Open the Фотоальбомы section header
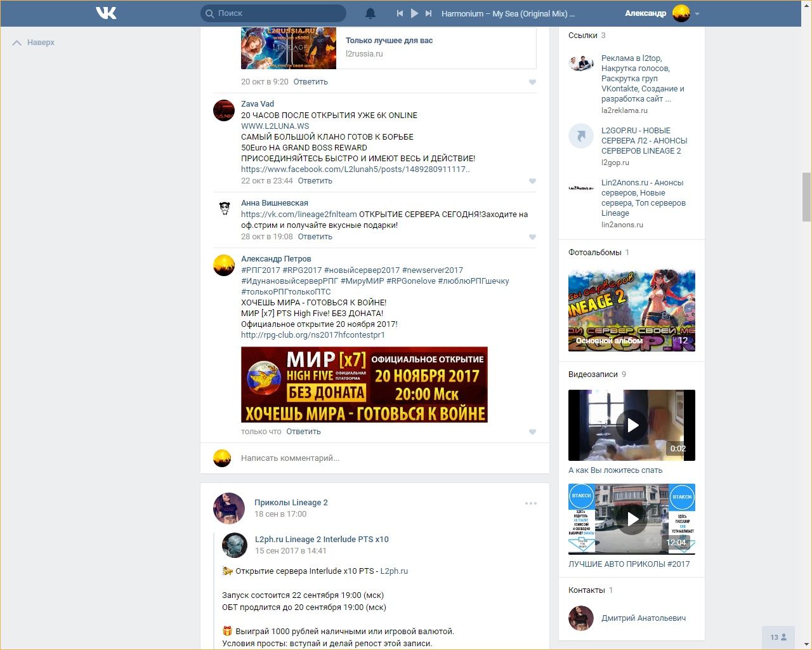812x650 pixels. point(594,253)
